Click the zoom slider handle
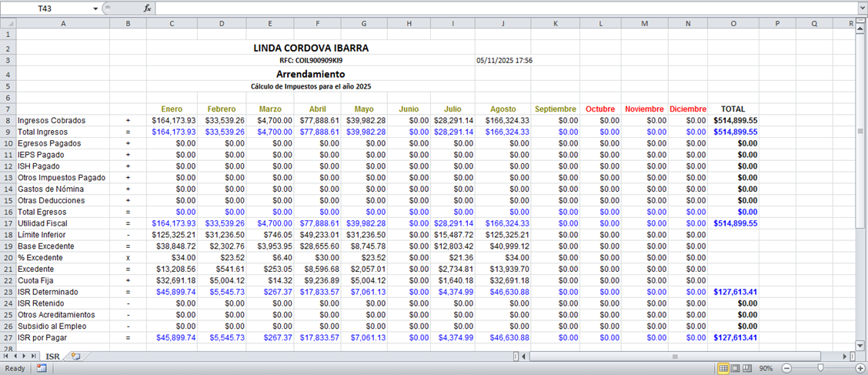 click(x=820, y=369)
